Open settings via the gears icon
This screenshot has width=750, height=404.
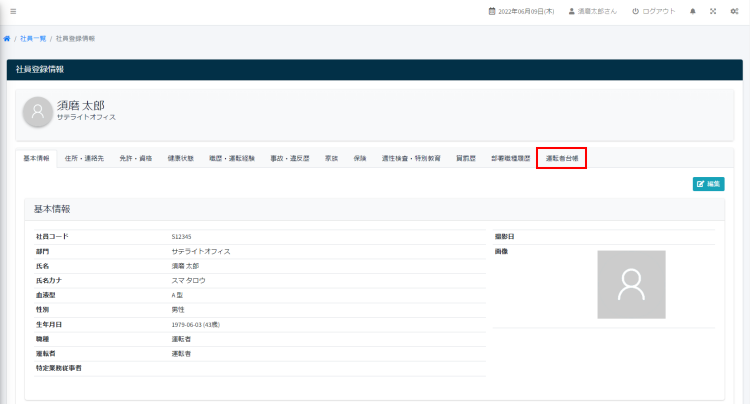tap(734, 11)
